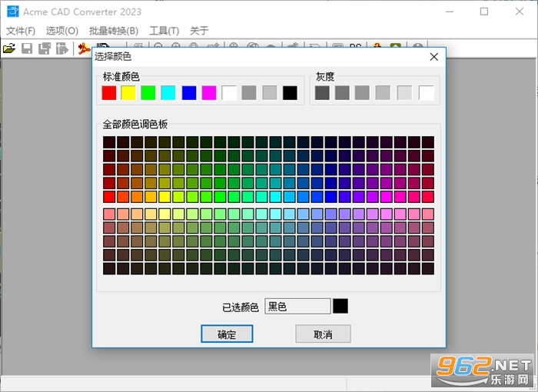Click the Open file folder icon in toolbar
The image size is (538, 392).
pos(9,48)
